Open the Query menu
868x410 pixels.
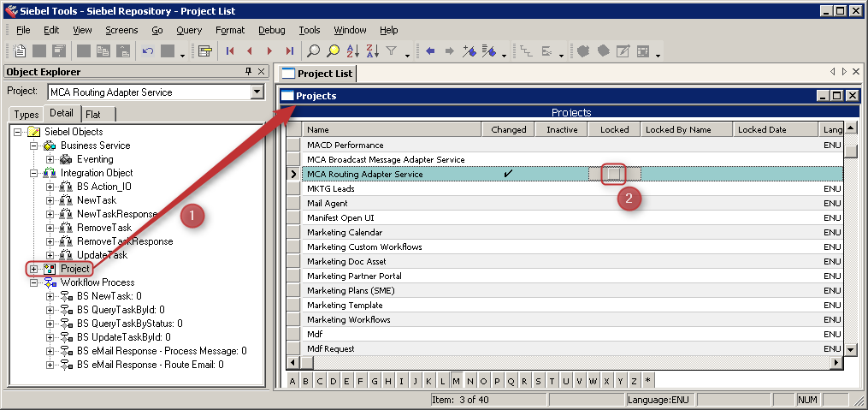[x=189, y=30]
